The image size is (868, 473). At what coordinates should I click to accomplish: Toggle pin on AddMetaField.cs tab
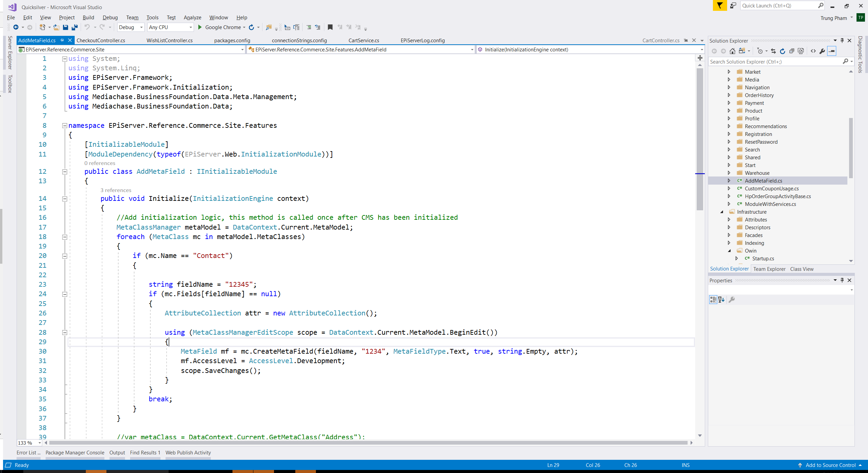click(62, 40)
